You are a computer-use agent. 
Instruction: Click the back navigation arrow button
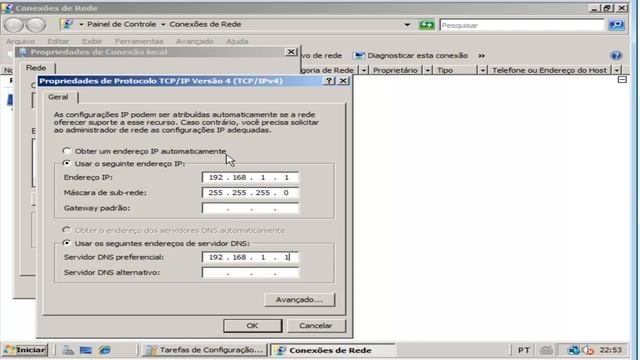pos(13,25)
